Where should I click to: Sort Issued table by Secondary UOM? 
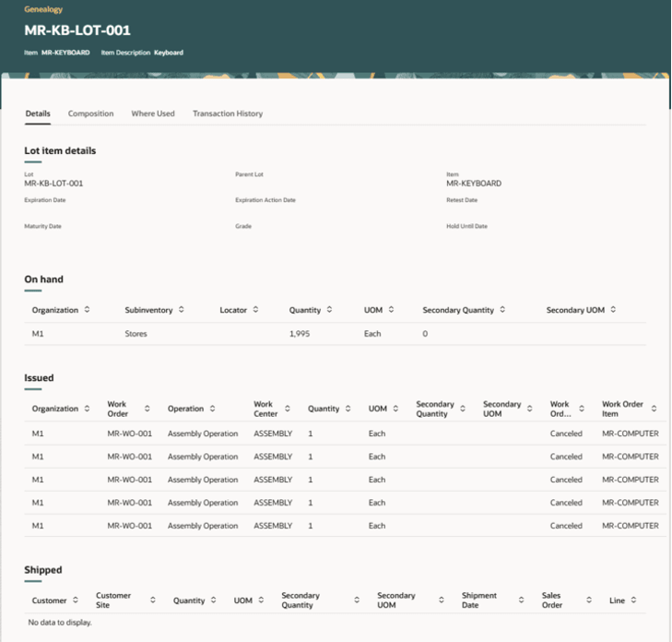click(x=530, y=409)
